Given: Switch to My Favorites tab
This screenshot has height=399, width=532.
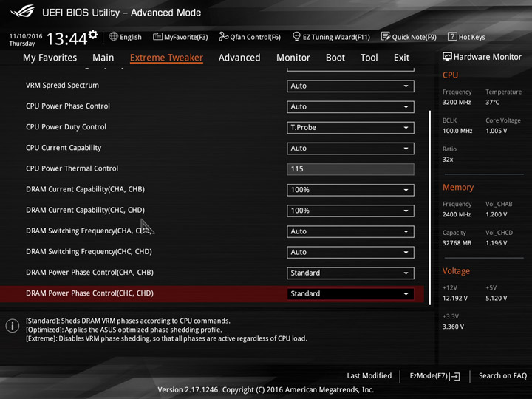Looking at the screenshot, I should pyautogui.click(x=50, y=58).
